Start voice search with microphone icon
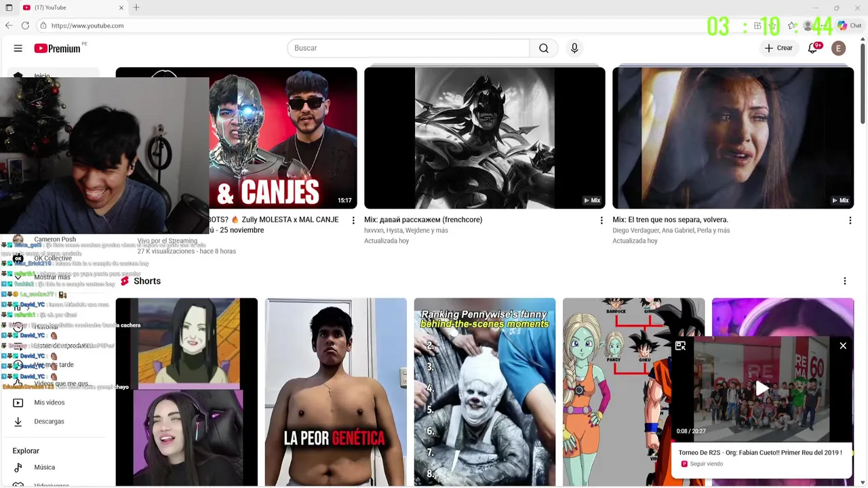The height and width of the screenshot is (488, 868). [x=574, y=48]
